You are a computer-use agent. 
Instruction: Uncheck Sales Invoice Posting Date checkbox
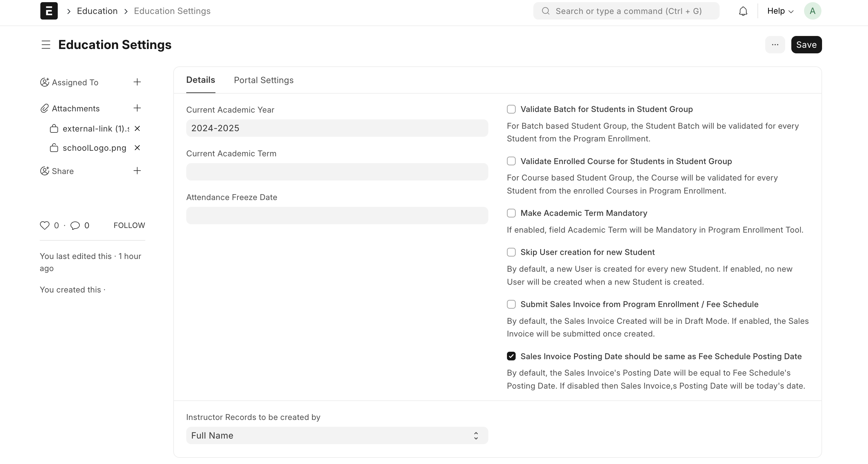(511, 356)
